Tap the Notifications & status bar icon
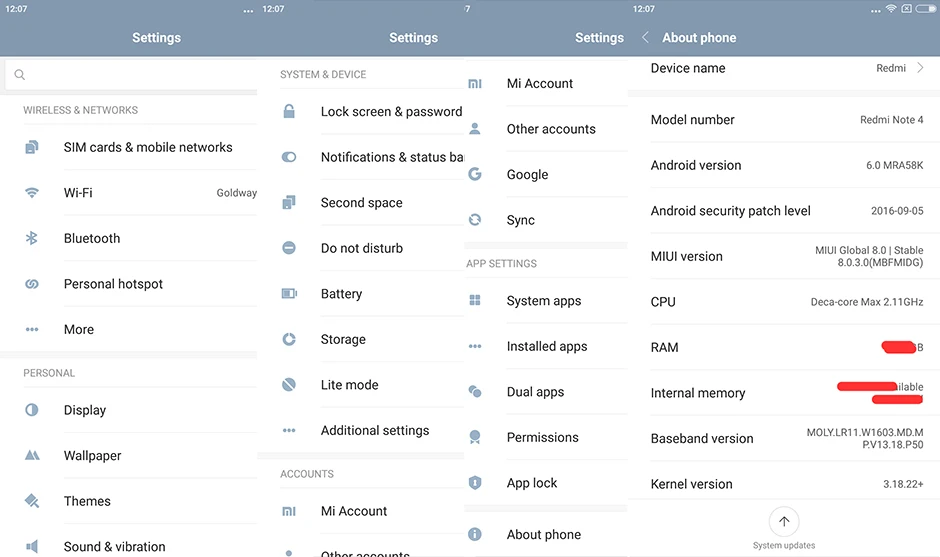This screenshot has width=940, height=557. 289,157
